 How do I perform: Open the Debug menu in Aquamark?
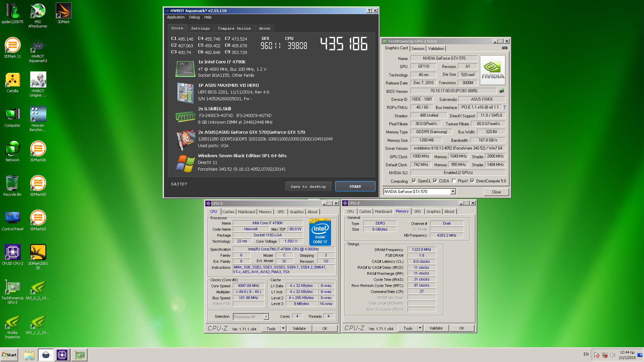pyautogui.click(x=194, y=17)
